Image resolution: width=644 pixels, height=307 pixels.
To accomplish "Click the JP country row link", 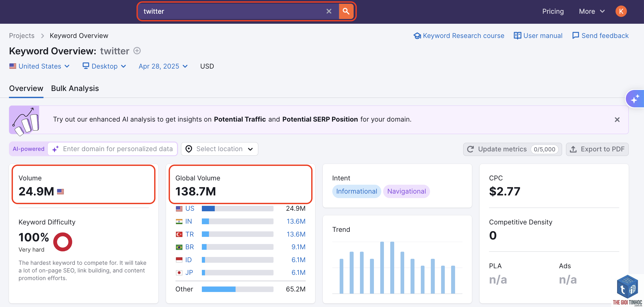I will pos(189,272).
